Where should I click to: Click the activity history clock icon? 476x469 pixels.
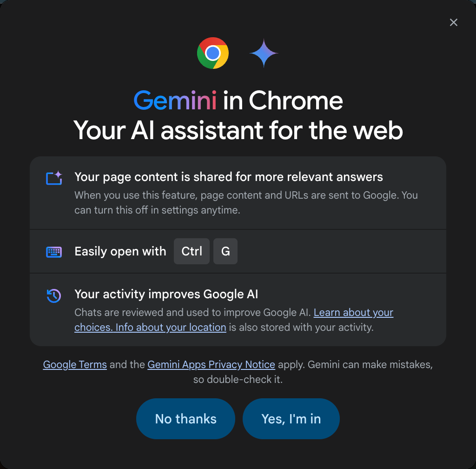(x=54, y=295)
